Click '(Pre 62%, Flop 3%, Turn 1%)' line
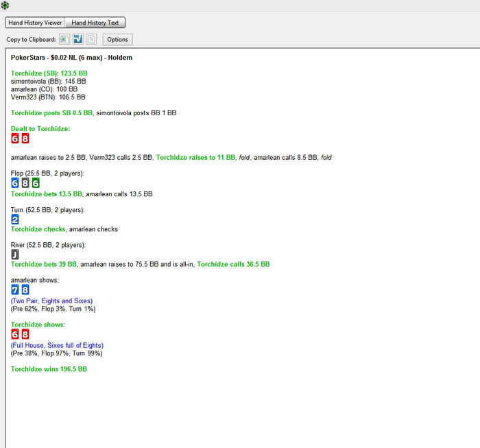The image size is (480, 448). tap(53, 309)
